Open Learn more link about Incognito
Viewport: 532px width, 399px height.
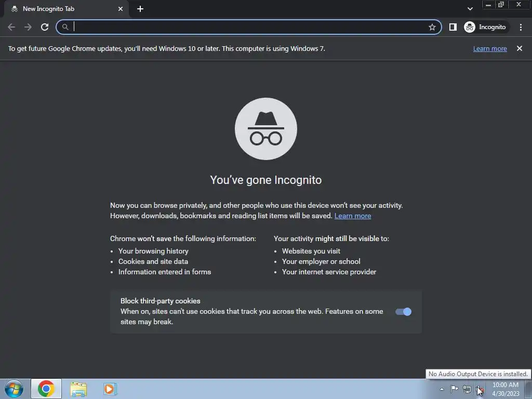[353, 216]
